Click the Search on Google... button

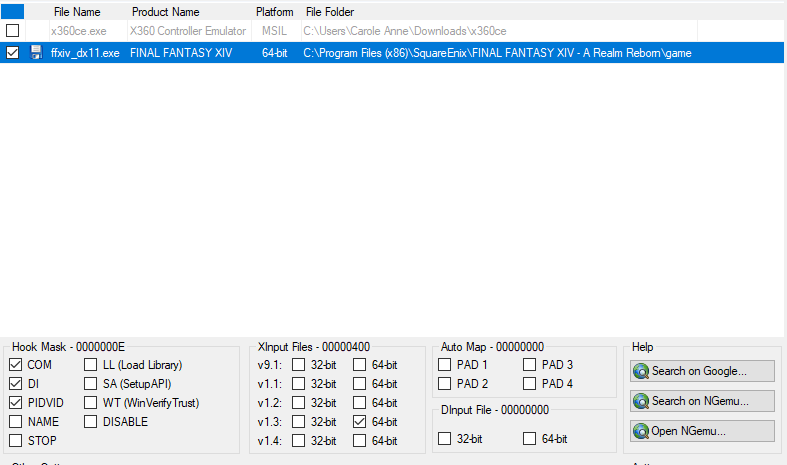pos(702,371)
